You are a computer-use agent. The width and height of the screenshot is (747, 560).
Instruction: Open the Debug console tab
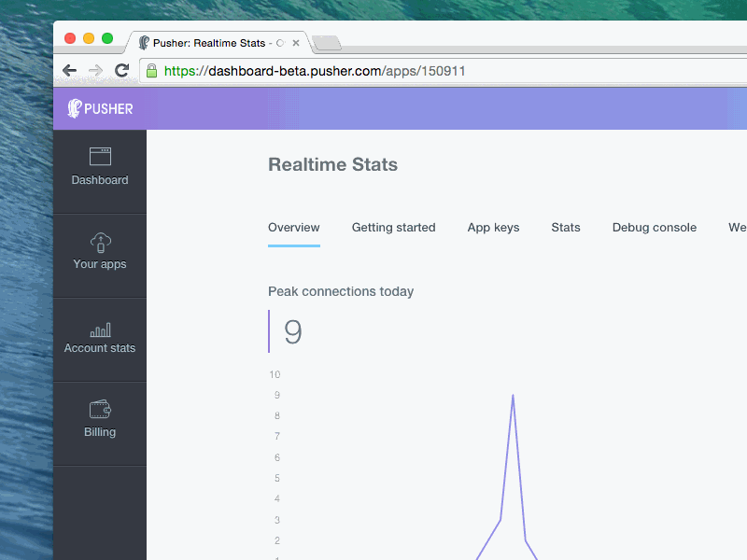[x=654, y=227]
